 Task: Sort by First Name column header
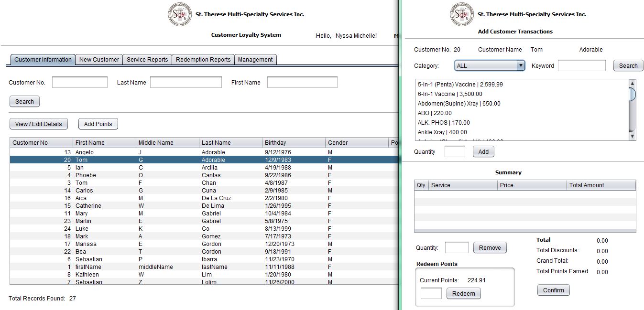[104, 142]
